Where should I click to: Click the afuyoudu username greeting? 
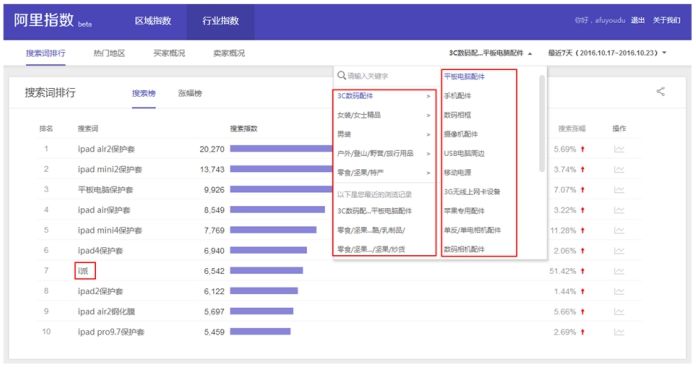point(600,20)
